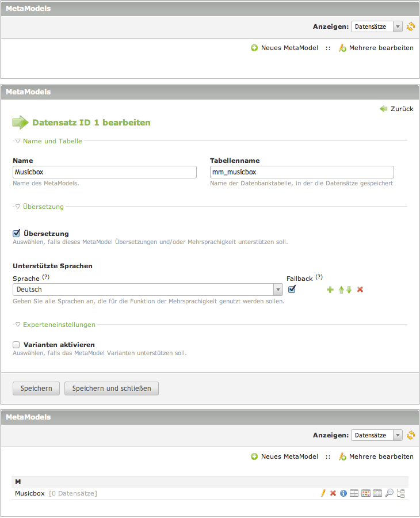
Task: Add a language row with green plus
Action: click(330, 290)
